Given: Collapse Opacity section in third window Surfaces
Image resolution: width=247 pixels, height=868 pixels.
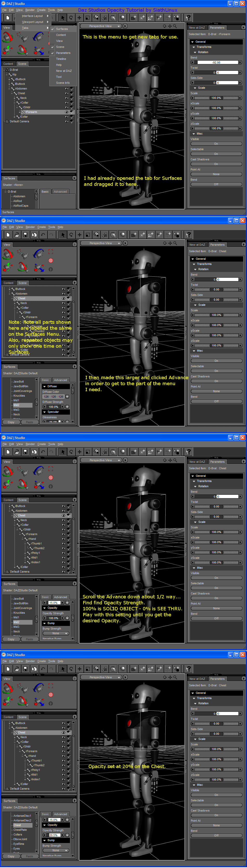Looking at the screenshot, I should click(56, 608).
